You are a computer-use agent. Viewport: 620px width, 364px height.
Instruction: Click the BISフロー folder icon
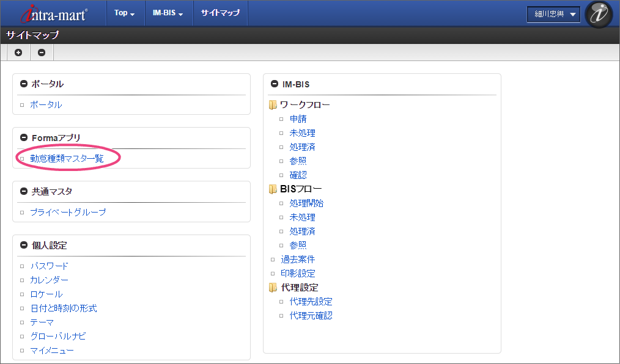[273, 189]
